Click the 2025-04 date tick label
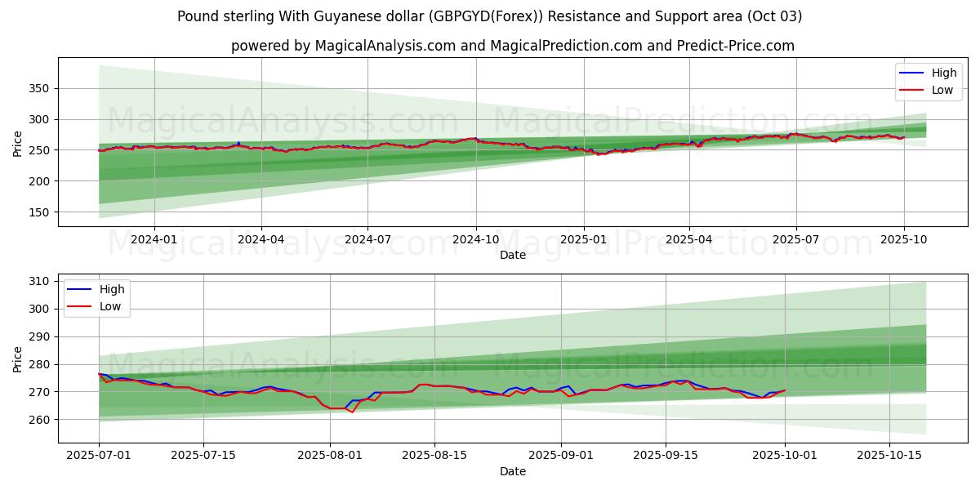The width and height of the screenshot is (980, 490). point(688,239)
